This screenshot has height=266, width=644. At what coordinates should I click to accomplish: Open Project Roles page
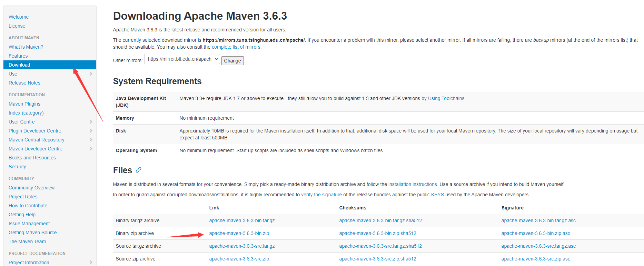click(23, 197)
